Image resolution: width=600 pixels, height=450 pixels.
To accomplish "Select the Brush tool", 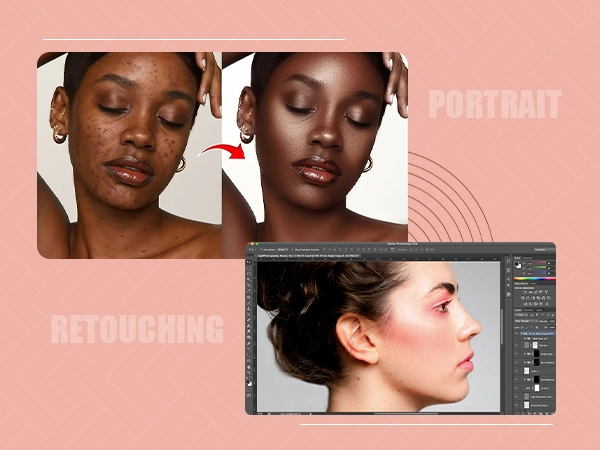I will 249,303.
